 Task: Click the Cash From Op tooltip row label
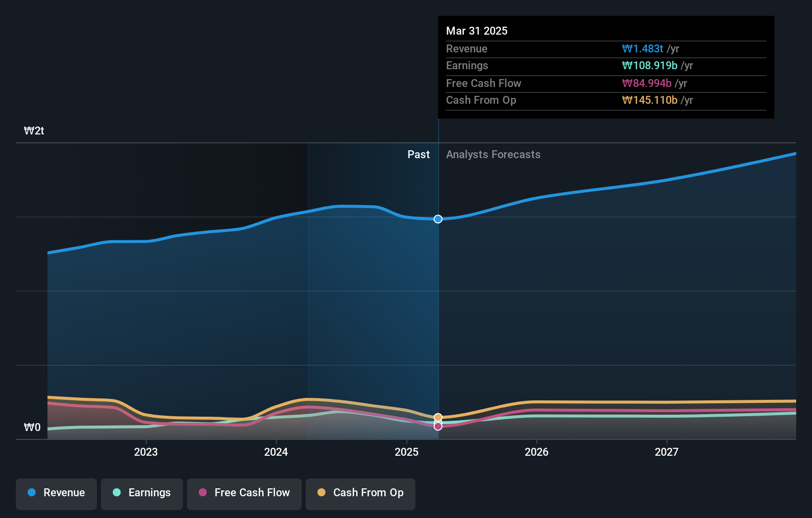pos(481,100)
